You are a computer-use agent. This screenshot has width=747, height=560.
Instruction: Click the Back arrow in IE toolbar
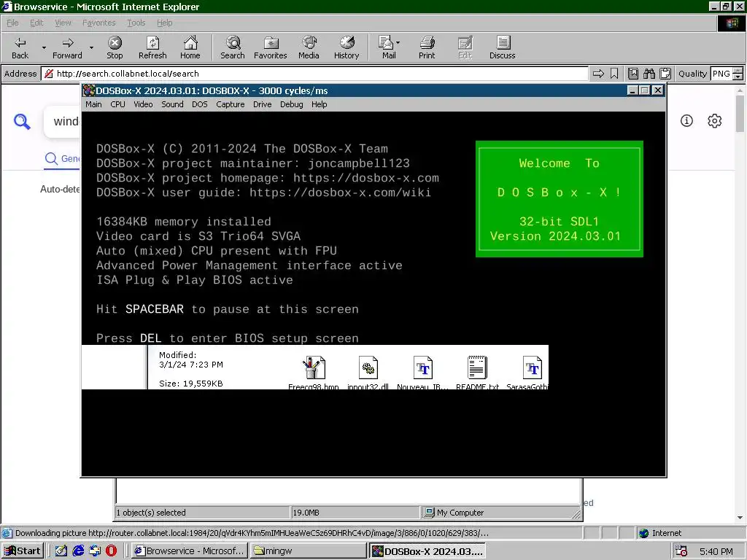tap(20, 47)
